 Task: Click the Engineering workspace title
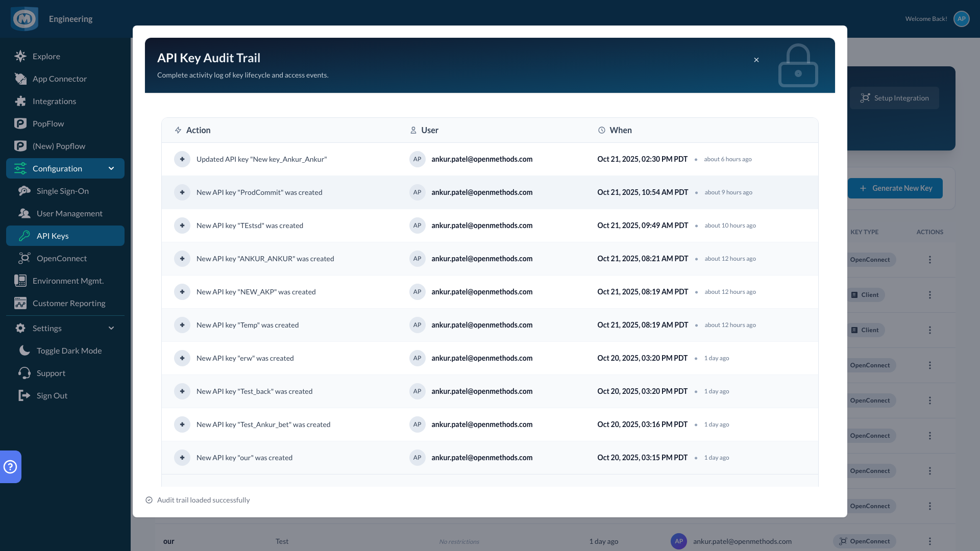[x=70, y=19]
